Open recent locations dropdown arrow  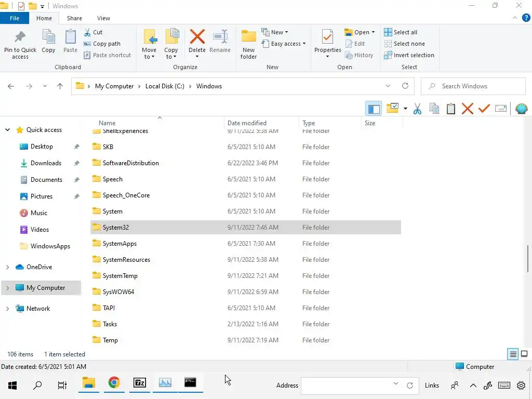click(x=45, y=86)
